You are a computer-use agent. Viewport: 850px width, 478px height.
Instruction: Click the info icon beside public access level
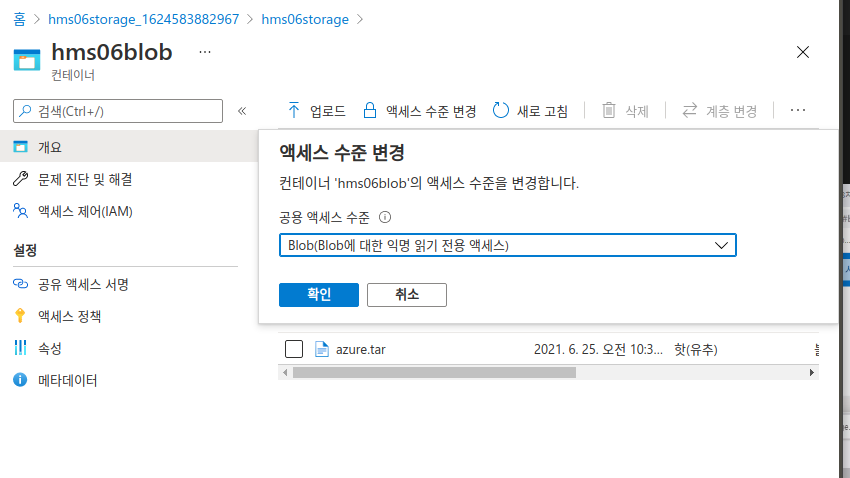pos(385,217)
